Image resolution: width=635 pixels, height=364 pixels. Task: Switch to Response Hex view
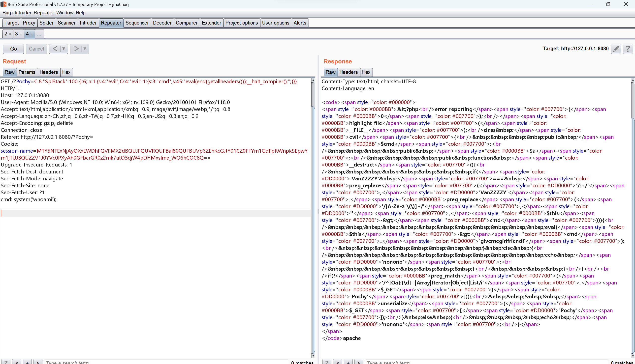click(366, 72)
